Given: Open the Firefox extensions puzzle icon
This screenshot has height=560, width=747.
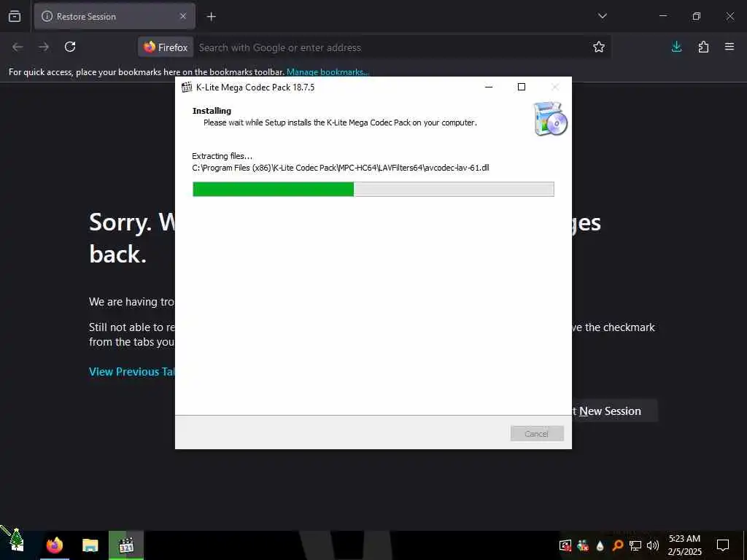Looking at the screenshot, I should point(703,47).
